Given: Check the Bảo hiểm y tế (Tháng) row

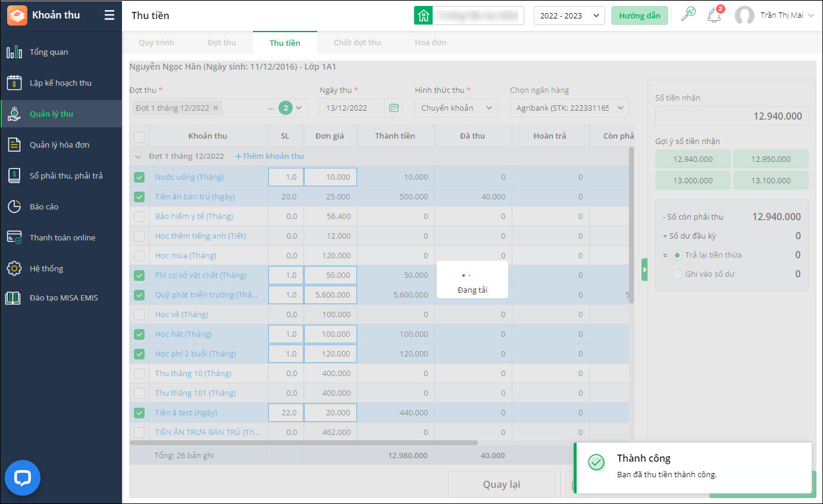Looking at the screenshot, I should (x=139, y=217).
